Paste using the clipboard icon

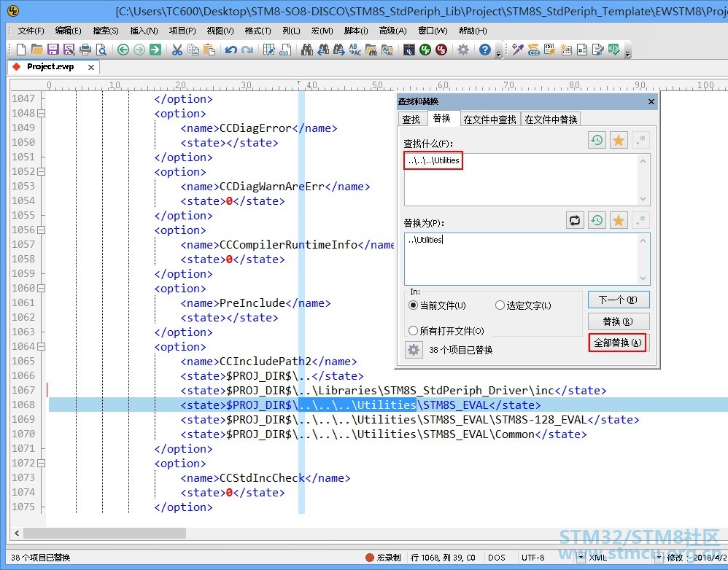click(x=209, y=50)
